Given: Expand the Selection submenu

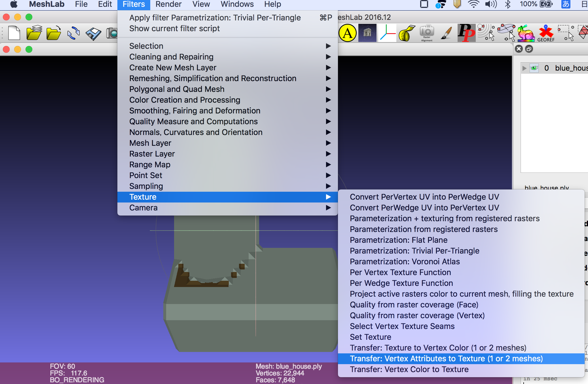Looking at the screenshot, I should point(227,46).
